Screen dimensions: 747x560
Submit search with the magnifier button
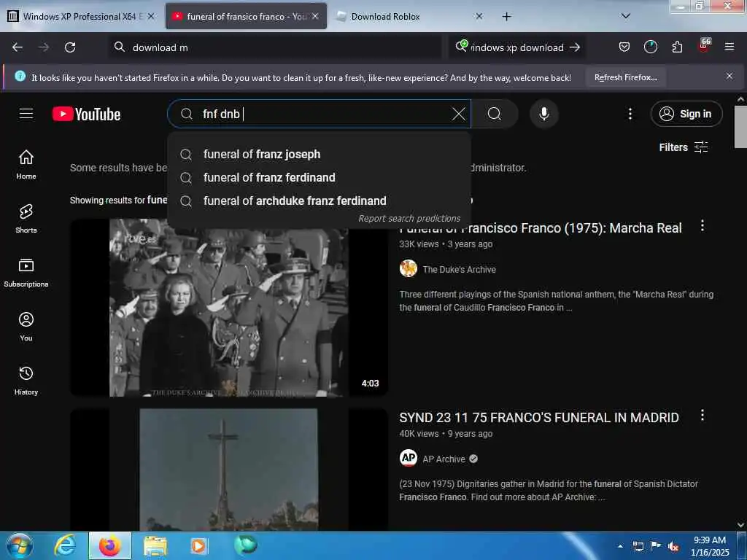coord(495,114)
